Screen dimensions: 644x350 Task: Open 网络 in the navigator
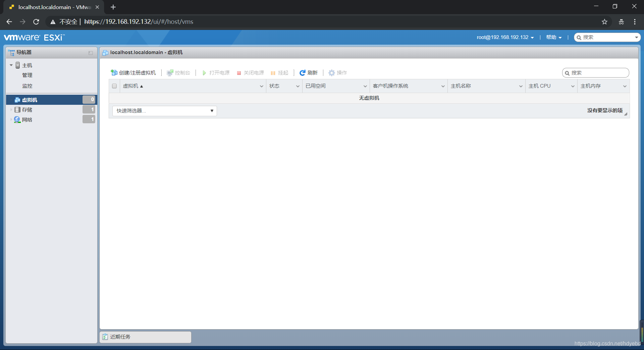pos(27,120)
